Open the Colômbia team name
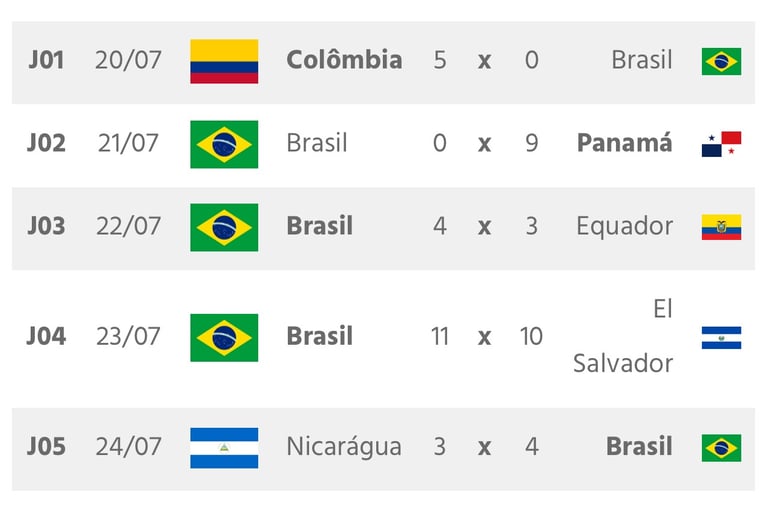The width and height of the screenshot is (768, 512). (x=344, y=60)
